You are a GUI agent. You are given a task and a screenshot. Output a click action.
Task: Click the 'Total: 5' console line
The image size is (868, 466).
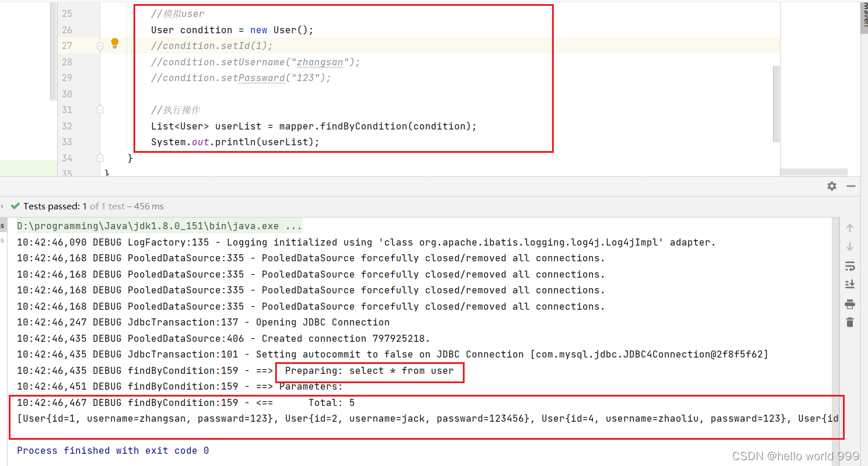(x=185, y=402)
